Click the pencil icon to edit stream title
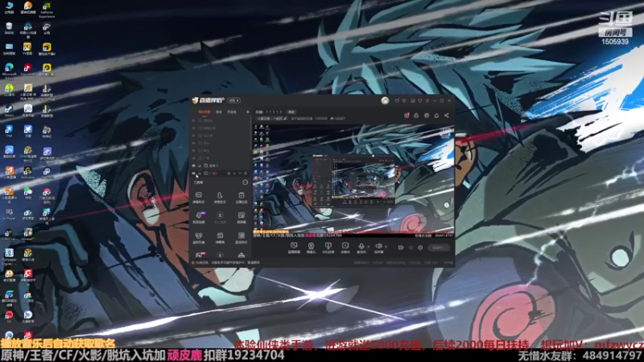 pos(286,118)
